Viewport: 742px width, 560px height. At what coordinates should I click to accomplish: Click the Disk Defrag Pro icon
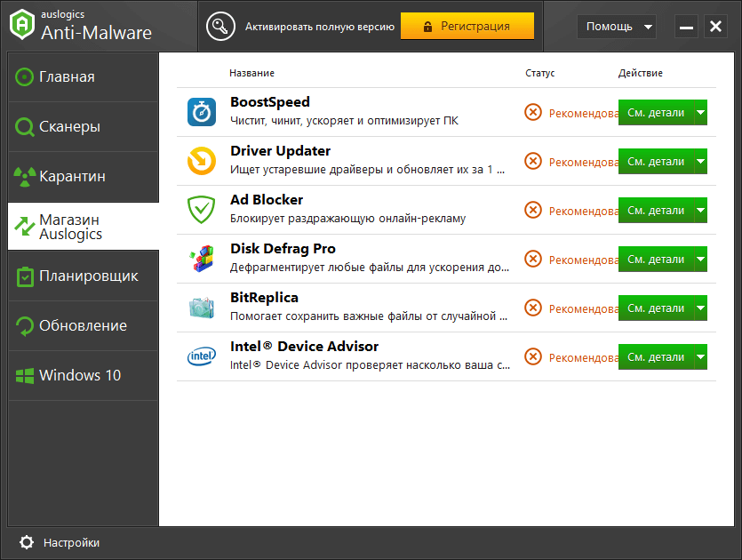201,259
